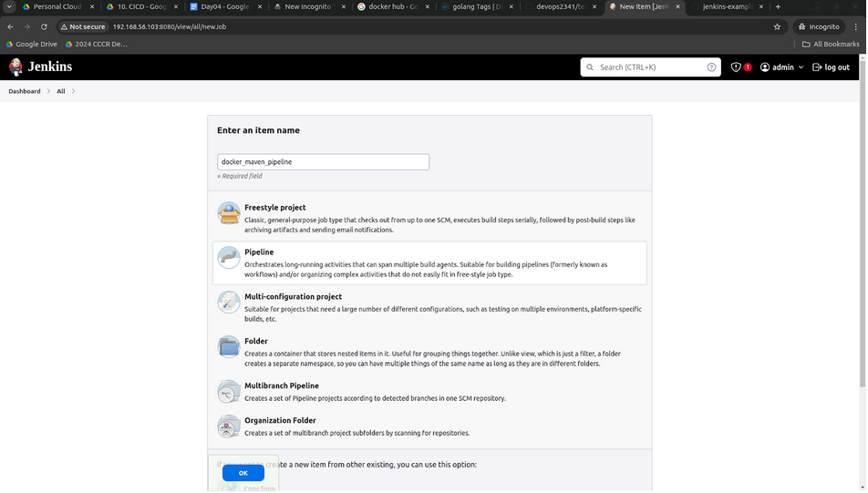The height and width of the screenshot is (493, 868).
Task: Reload the page in the browser
Action: coord(44,26)
